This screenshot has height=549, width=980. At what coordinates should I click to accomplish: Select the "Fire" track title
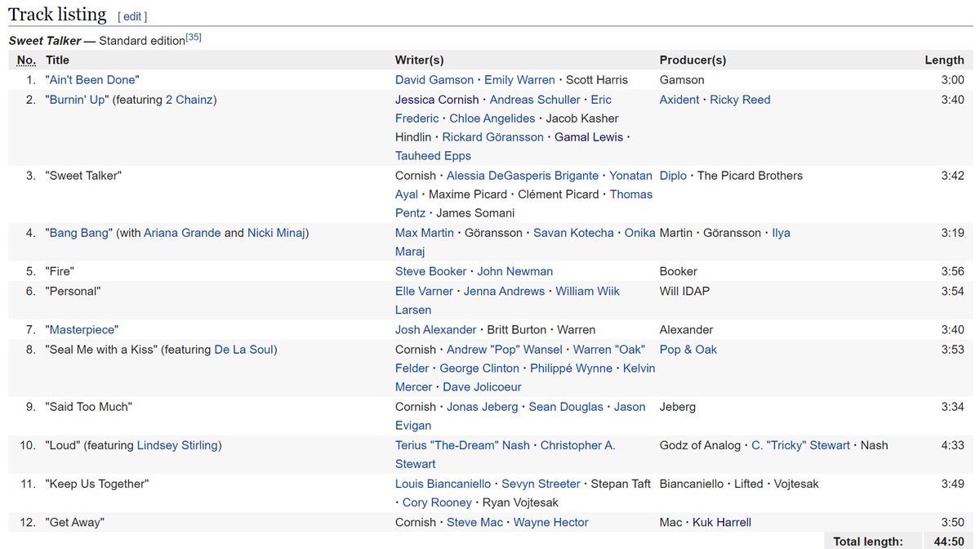point(60,271)
